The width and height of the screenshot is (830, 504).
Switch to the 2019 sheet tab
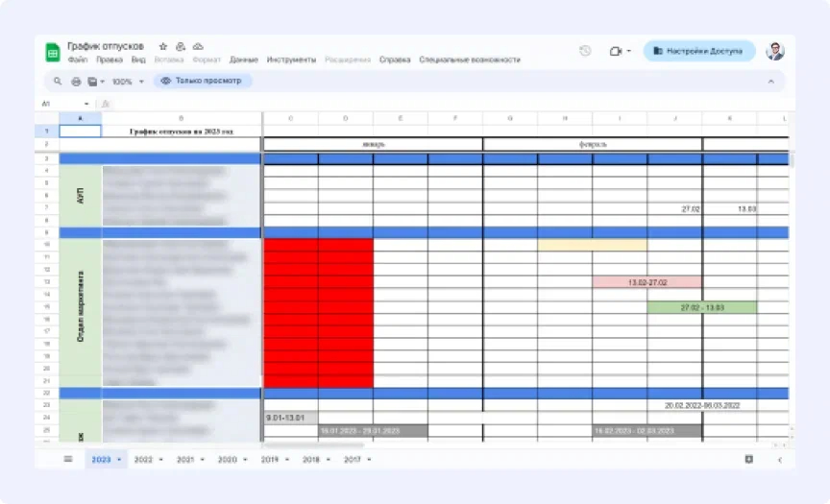click(x=269, y=460)
